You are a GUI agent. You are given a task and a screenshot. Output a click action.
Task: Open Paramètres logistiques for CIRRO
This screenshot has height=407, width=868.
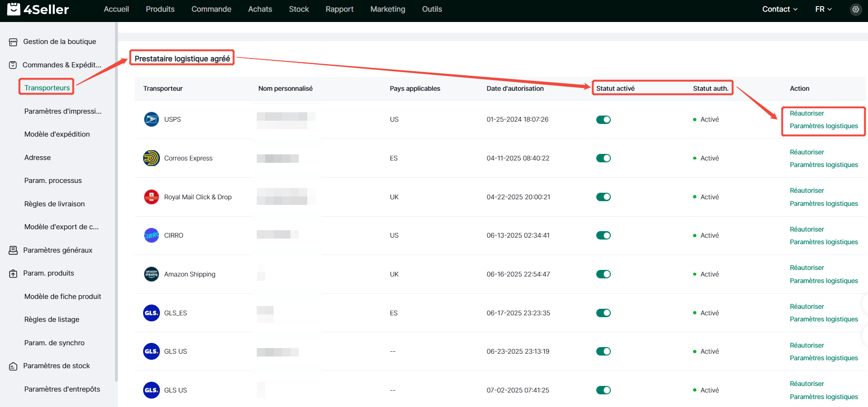click(824, 242)
